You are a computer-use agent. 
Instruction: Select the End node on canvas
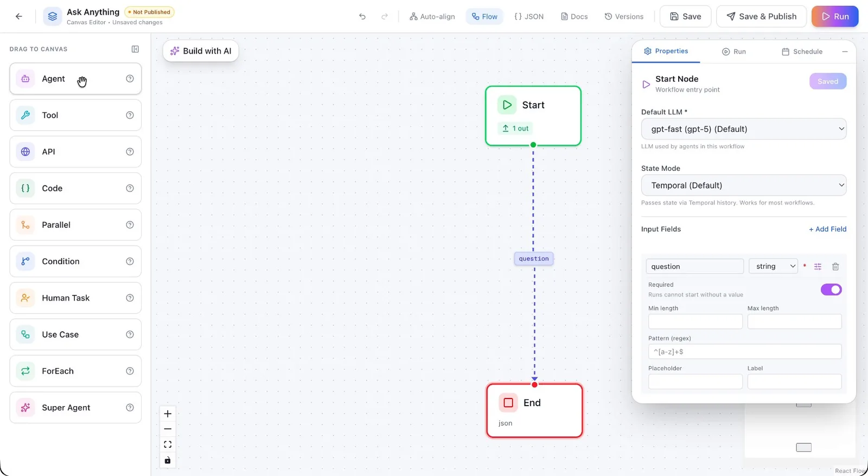coord(534,410)
